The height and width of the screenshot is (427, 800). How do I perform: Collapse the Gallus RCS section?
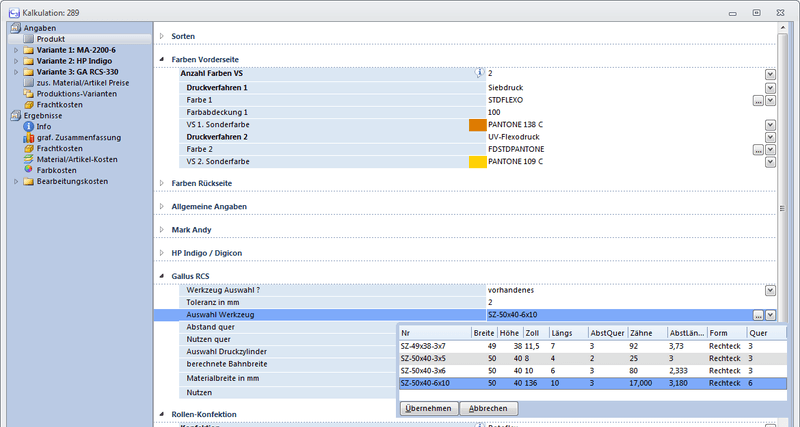pos(162,276)
